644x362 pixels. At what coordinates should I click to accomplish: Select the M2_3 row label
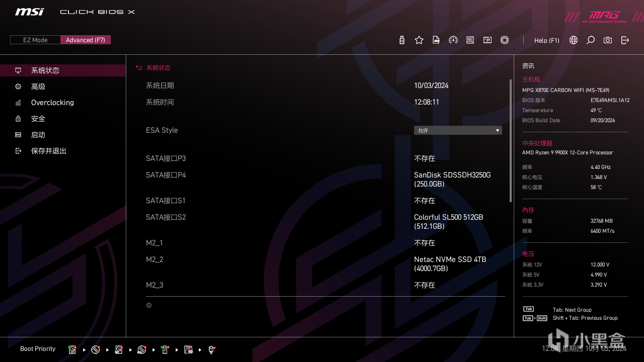pyautogui.click(x=154, y=285)
